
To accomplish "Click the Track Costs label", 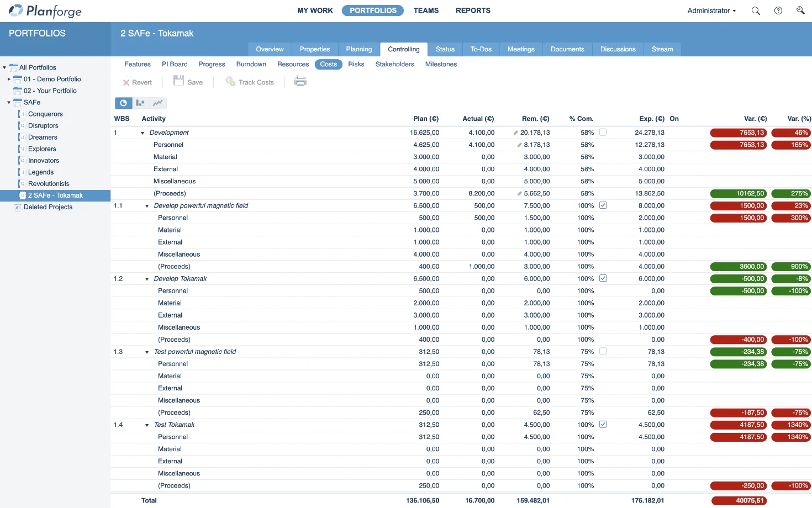I will click(256, 82).
